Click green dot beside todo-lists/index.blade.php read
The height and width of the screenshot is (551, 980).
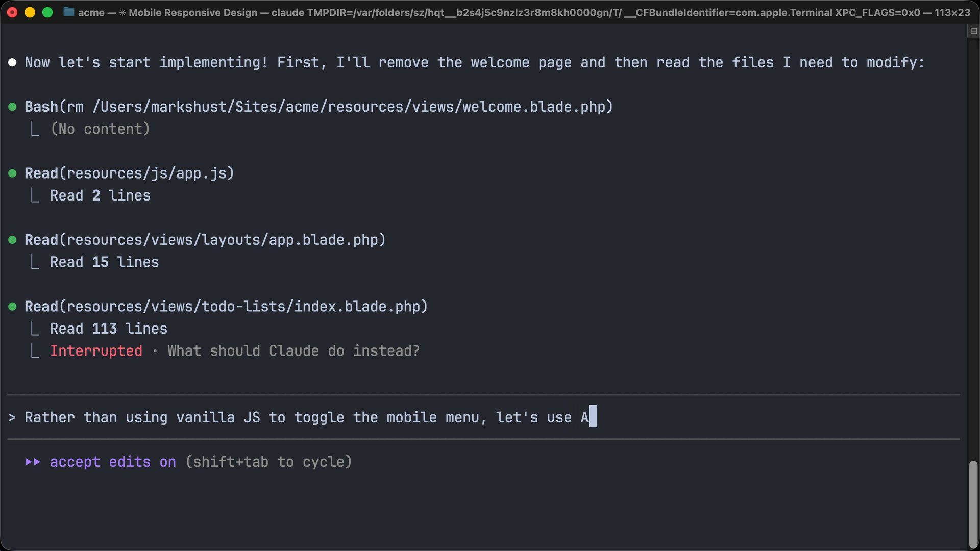coord(12,307)
